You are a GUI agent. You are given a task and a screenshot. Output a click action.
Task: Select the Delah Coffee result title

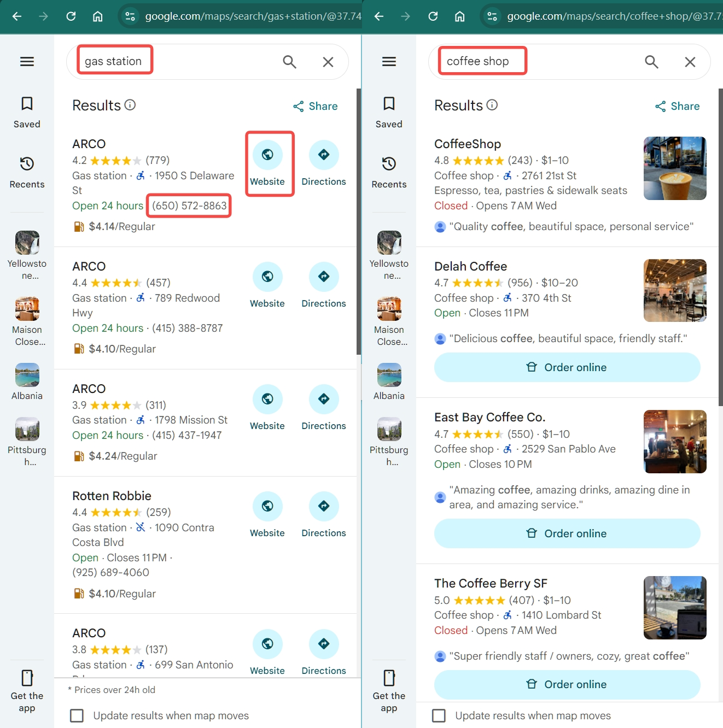(470, 266)
